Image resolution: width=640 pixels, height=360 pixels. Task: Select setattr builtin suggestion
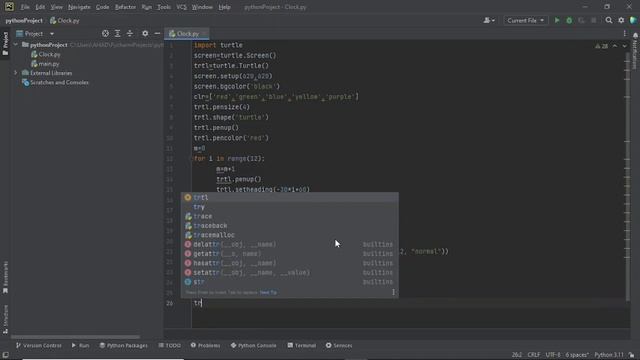[289, 273]
